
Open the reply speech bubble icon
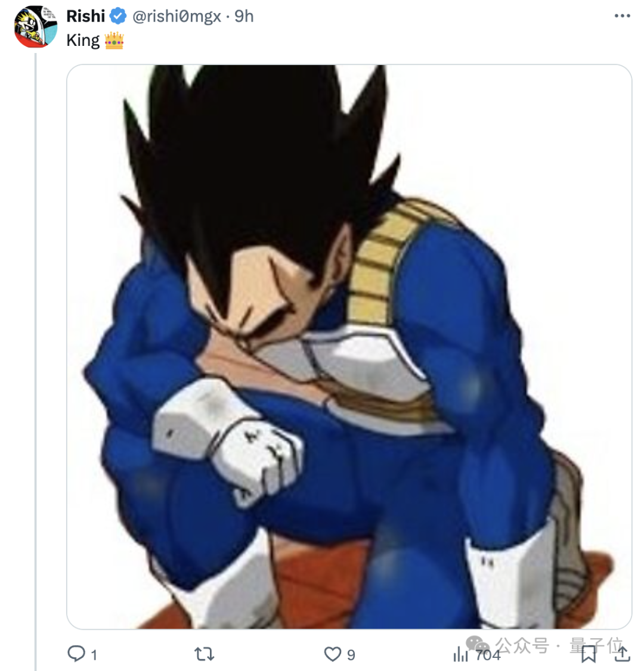76,654
